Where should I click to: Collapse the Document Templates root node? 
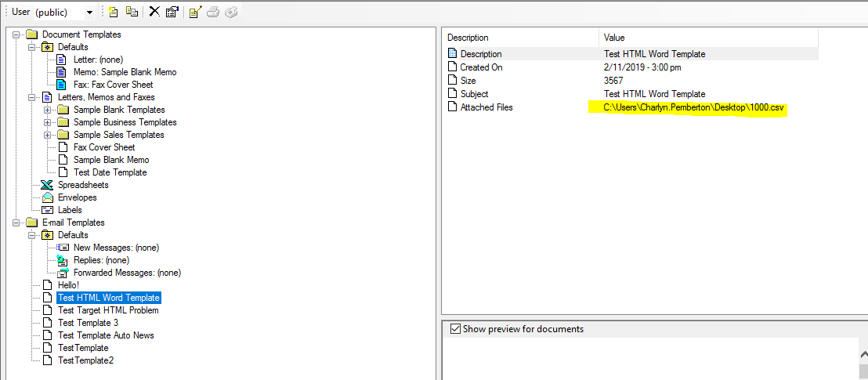tap(16, 34)
